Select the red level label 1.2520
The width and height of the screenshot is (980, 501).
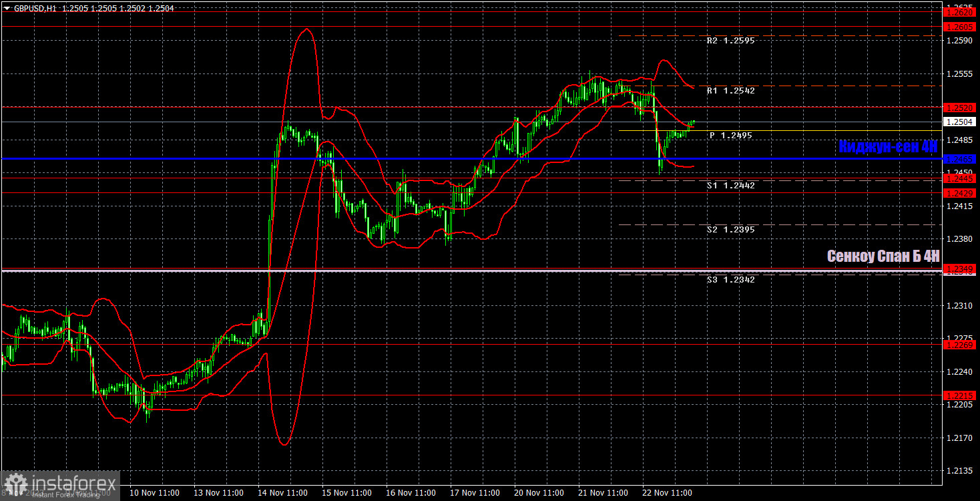tap(960, 107)
